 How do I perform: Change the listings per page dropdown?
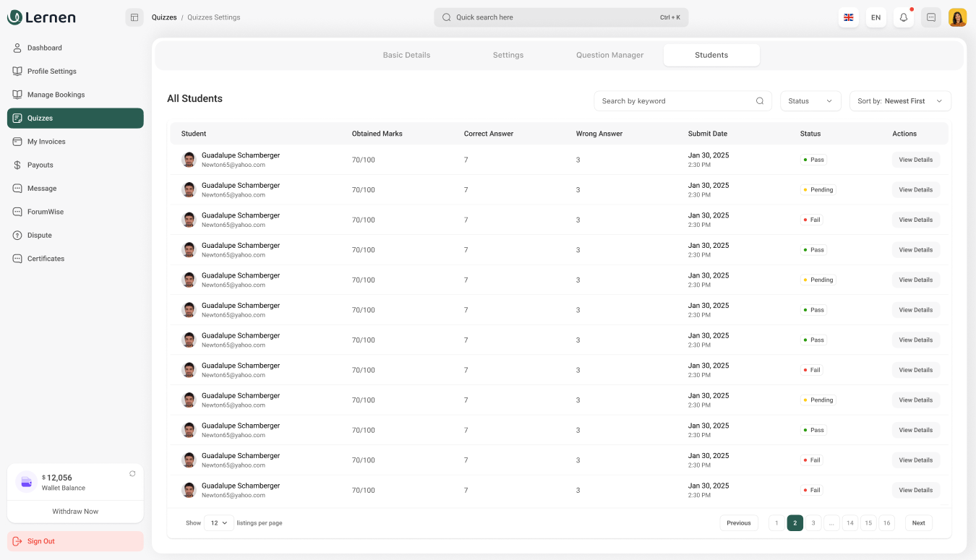pos(218,522)
